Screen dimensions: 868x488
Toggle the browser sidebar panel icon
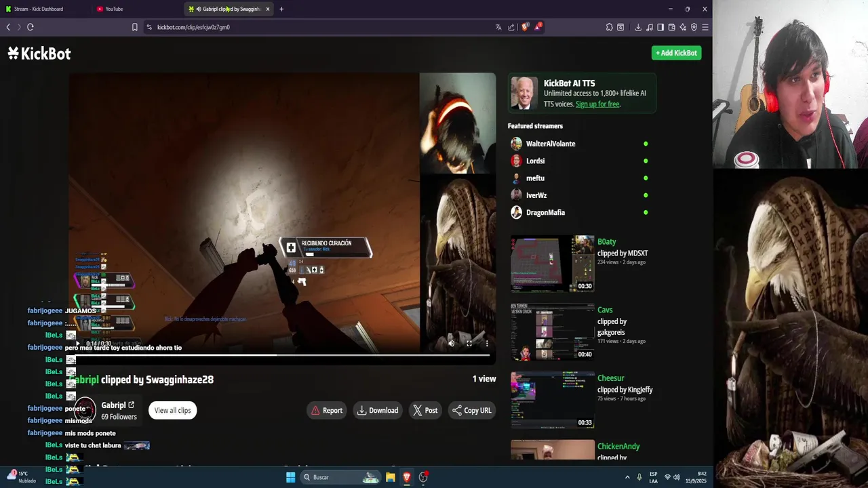click(x=660, y=27)
